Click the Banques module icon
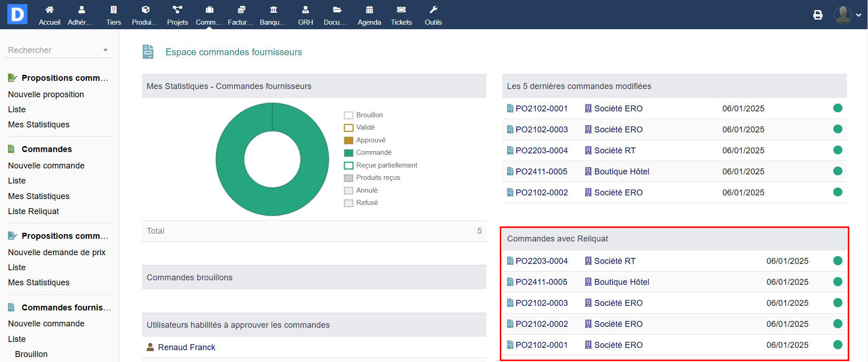Image resolution: width=868 pixels, height=362 pixels. pyautogui.click(x=273, y=10)
